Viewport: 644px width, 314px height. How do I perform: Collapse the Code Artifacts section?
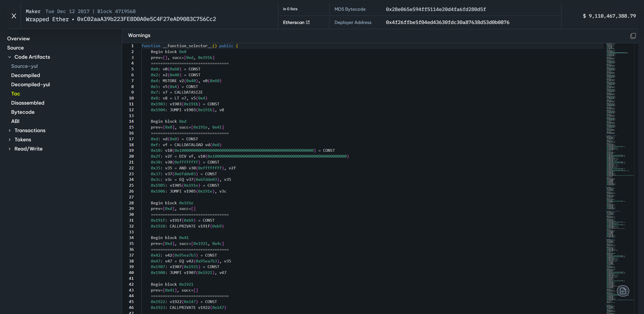[x=10, y=57]
